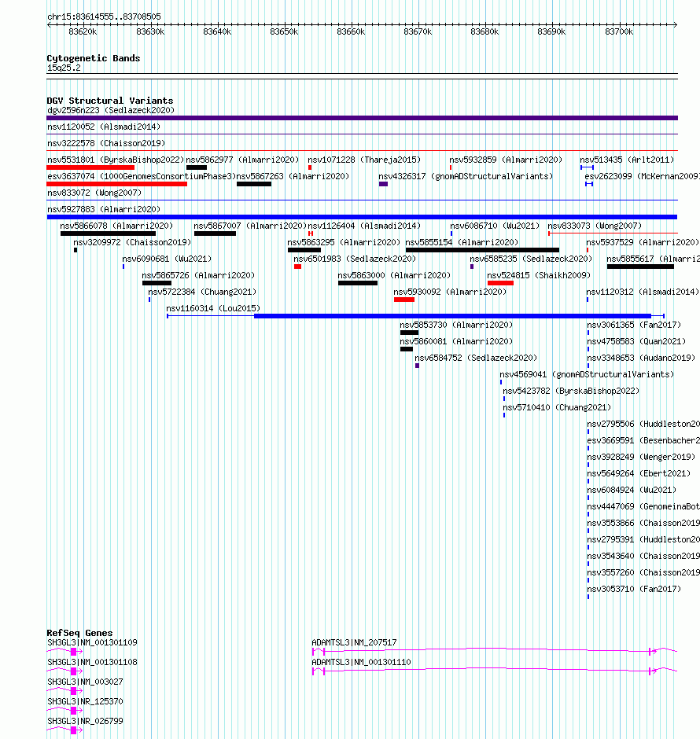Click the long black bar under nsv5855154
This screenshot has width=700, height=739.
click(x=482, y=250)
